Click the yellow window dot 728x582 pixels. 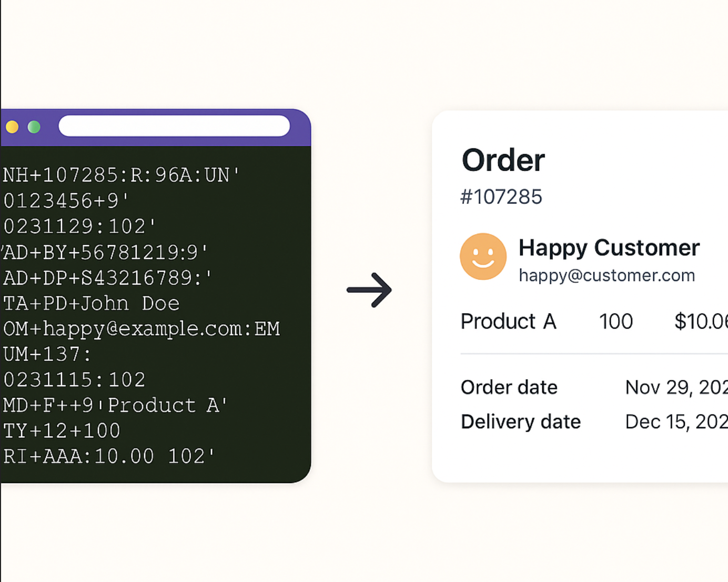coord(12,127)
